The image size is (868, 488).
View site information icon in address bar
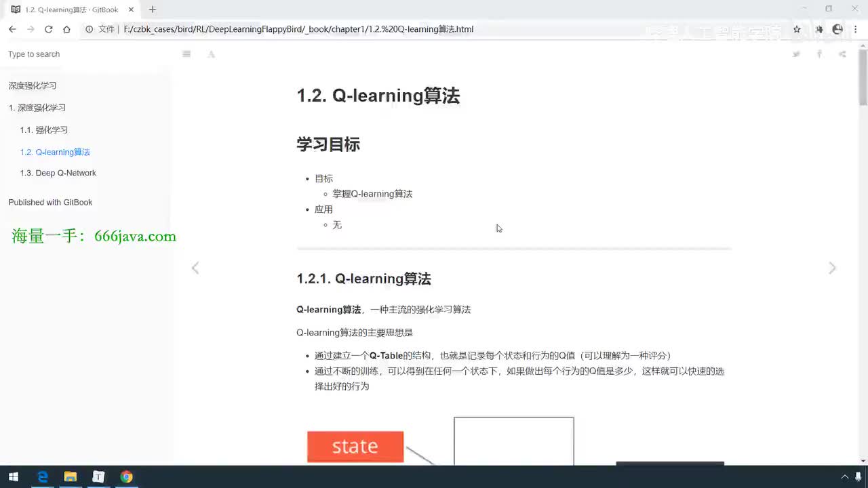click(89, 29)
